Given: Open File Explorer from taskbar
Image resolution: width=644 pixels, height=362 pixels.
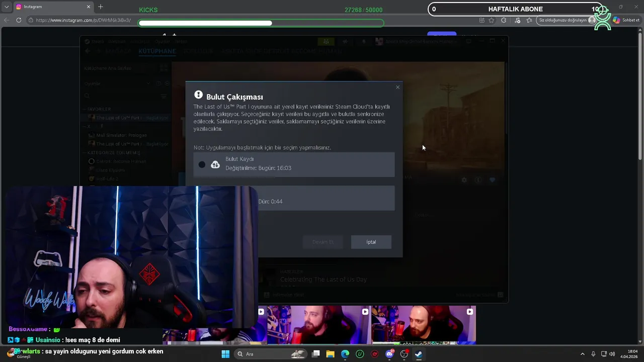Looking at the screenshot, I should point(330,354).
